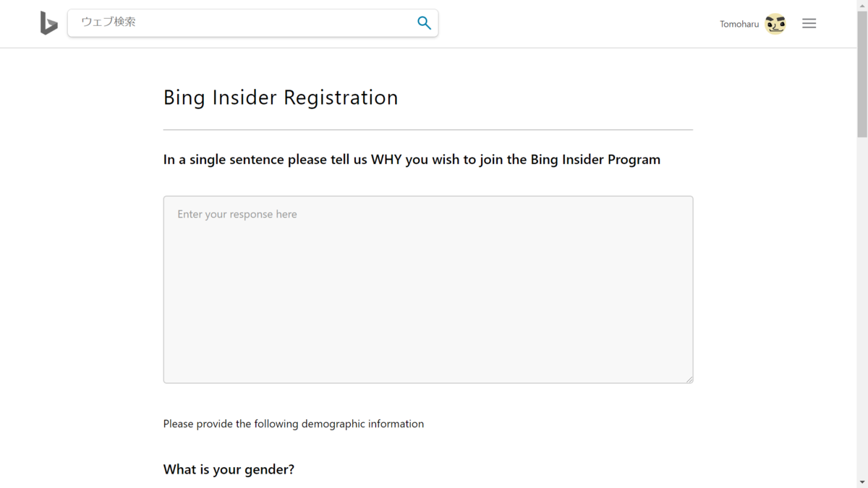868x488 pixels.
Task: Click the 'What is your gender?' heading
Action: click(x=229, y=470)
